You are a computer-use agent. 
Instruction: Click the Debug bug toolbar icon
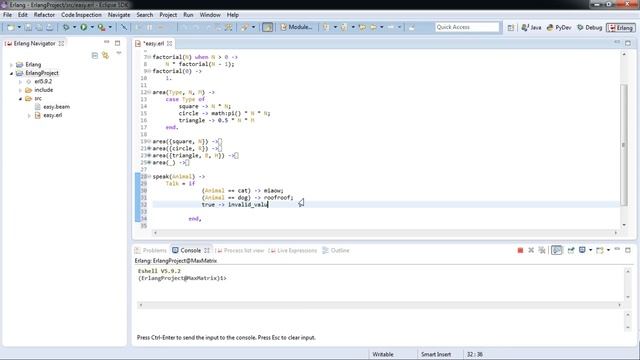tap(66, 27)
